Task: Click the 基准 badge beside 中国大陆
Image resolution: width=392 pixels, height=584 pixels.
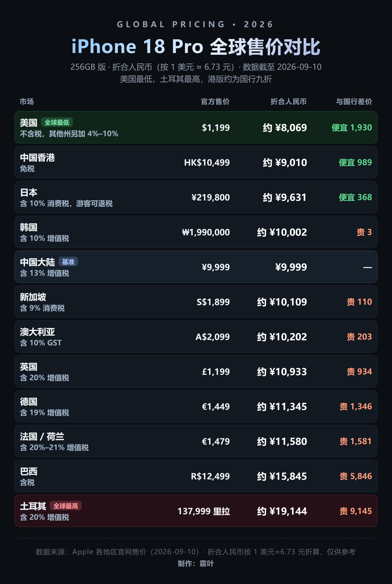Action: click(x=68, y=262)
